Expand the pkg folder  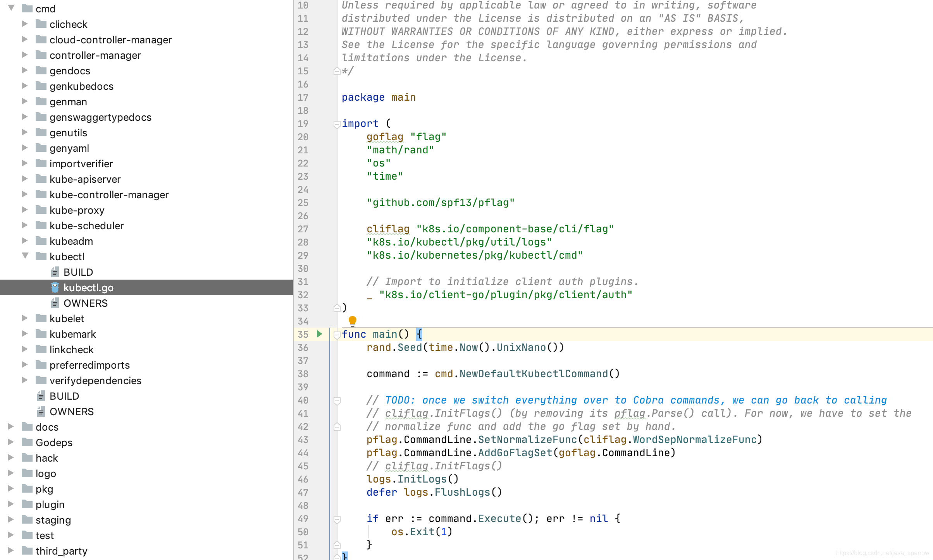11,488
